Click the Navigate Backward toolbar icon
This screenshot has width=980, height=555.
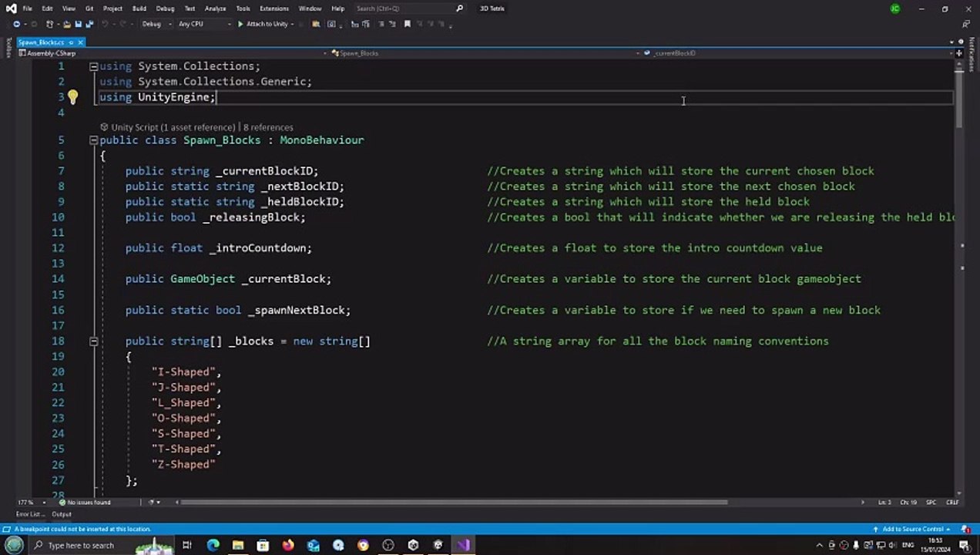click(x=16, y=24)
